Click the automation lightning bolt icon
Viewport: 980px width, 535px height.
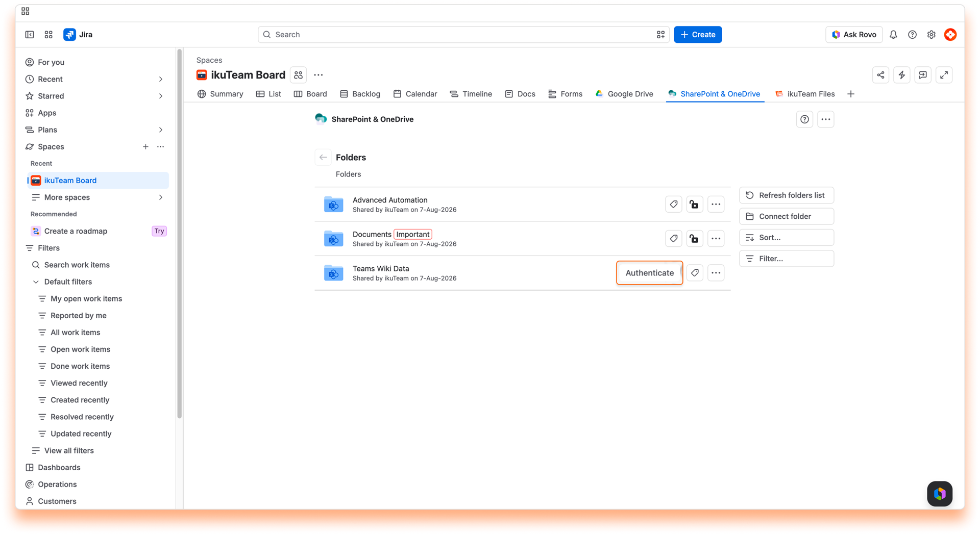902,75
